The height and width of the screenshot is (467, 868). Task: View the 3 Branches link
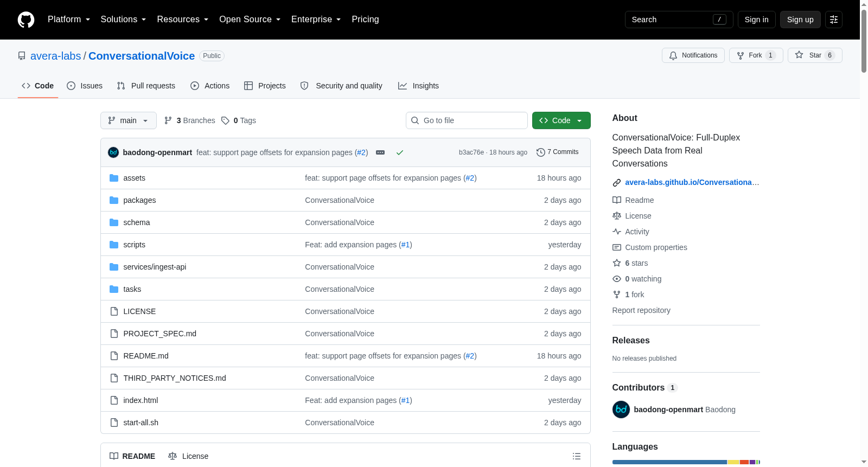190,120
